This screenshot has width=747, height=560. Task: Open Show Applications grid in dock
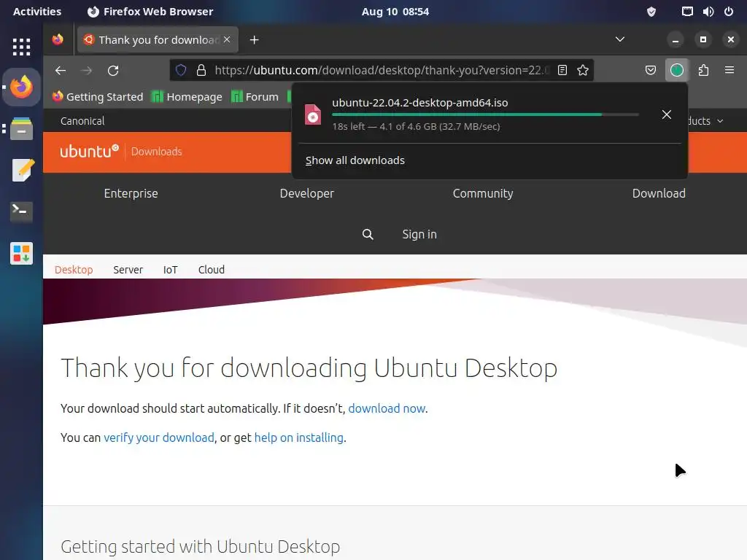point(21,47)
